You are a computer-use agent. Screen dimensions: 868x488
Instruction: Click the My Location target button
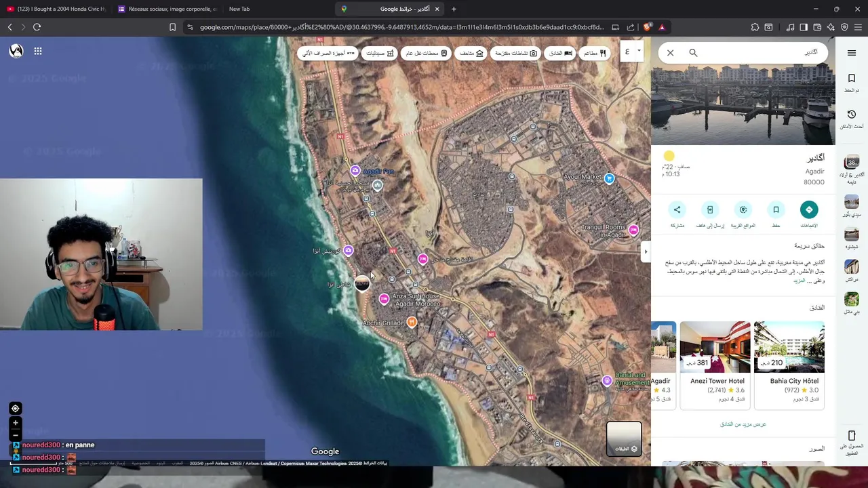pyautogui.click(x=15, y=408)
